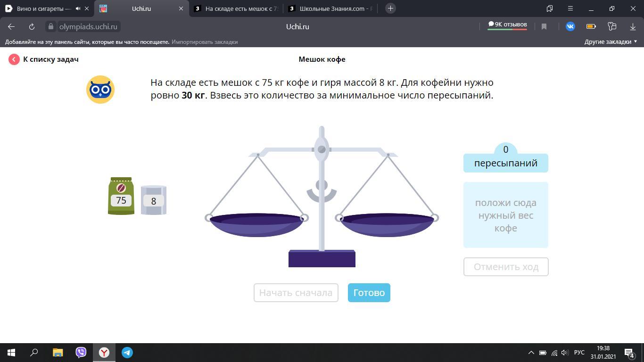Screen dimensions: 644x362
Task: Open the 9K отзывов site reviews
Action: tap(507, 25)
